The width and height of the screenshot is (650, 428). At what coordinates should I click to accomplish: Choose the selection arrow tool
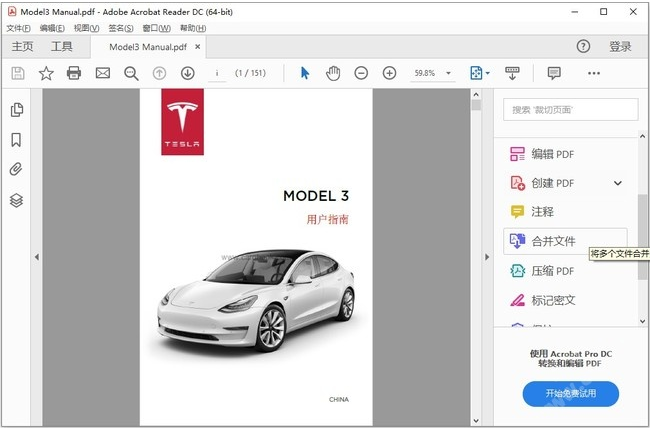(x=305, y=73)
